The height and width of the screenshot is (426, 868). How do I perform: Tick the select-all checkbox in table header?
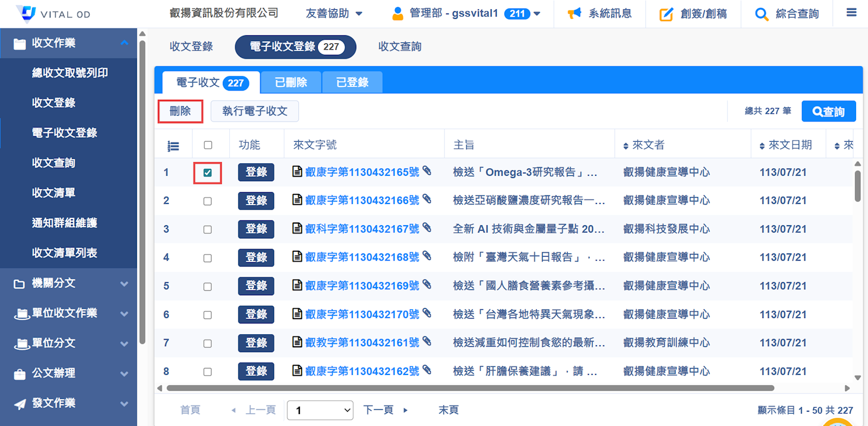208,145
